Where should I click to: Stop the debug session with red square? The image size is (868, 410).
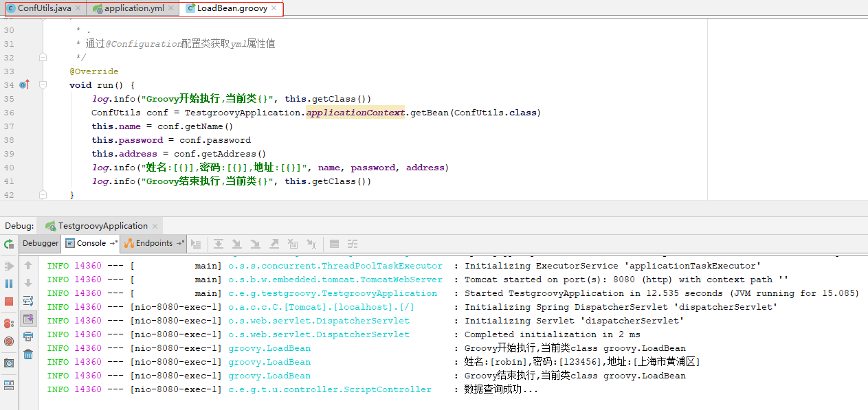(9, 301)
